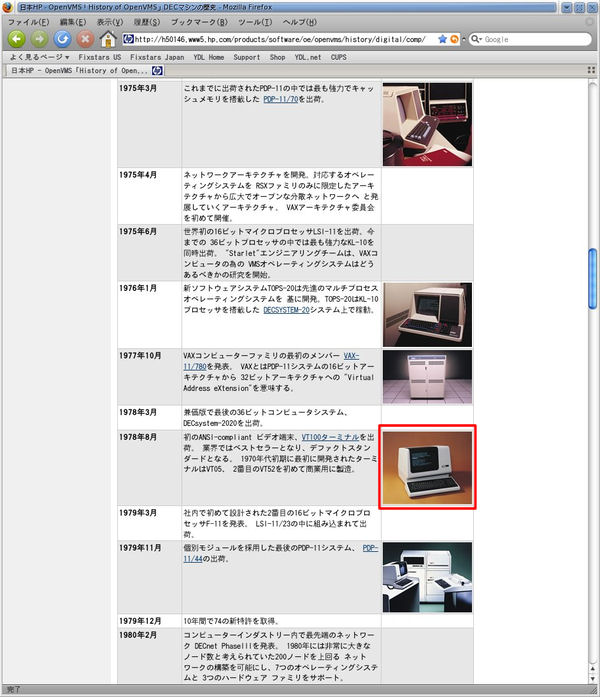
Task: Click the tab list icon at the tab bar's right end
Action: (591, 70)
